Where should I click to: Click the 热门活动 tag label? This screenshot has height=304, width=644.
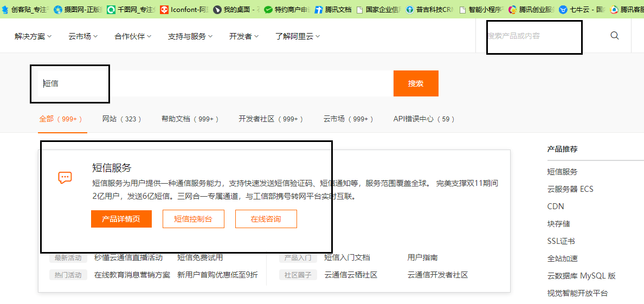point(68,275)
